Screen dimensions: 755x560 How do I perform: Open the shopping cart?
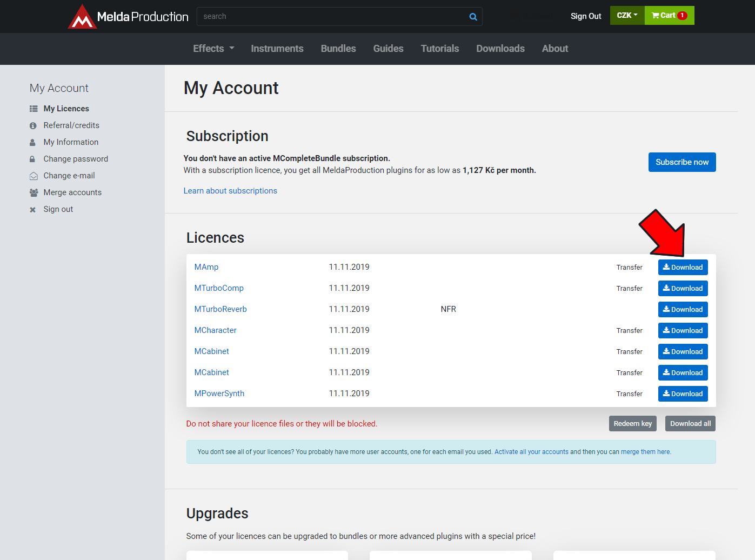[x=669, y=16]
